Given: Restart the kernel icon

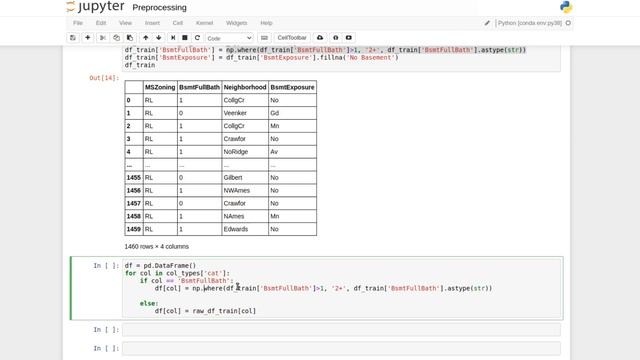Looking at the screenshot, I should tap(197, 38).
